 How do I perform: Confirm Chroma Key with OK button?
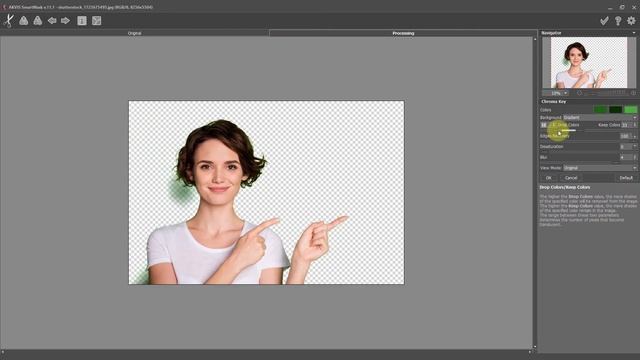549,178
